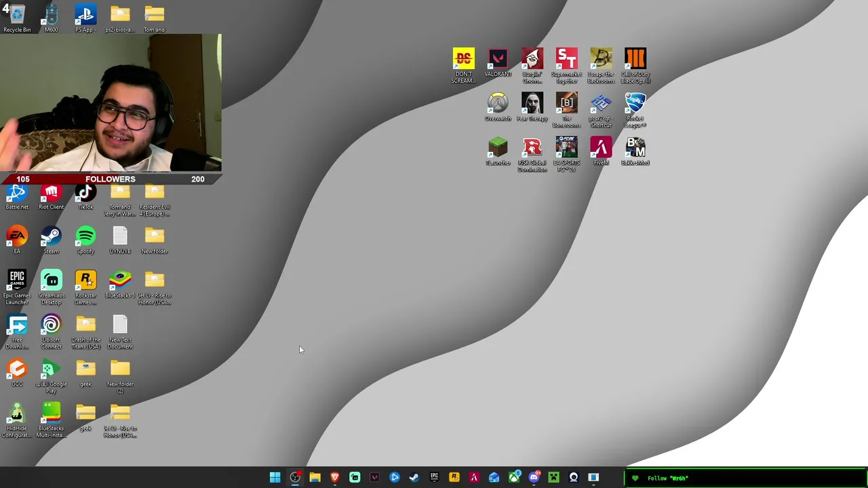
Task: Select the Steam desktop shortcut
Action: (x=51, y=240)
